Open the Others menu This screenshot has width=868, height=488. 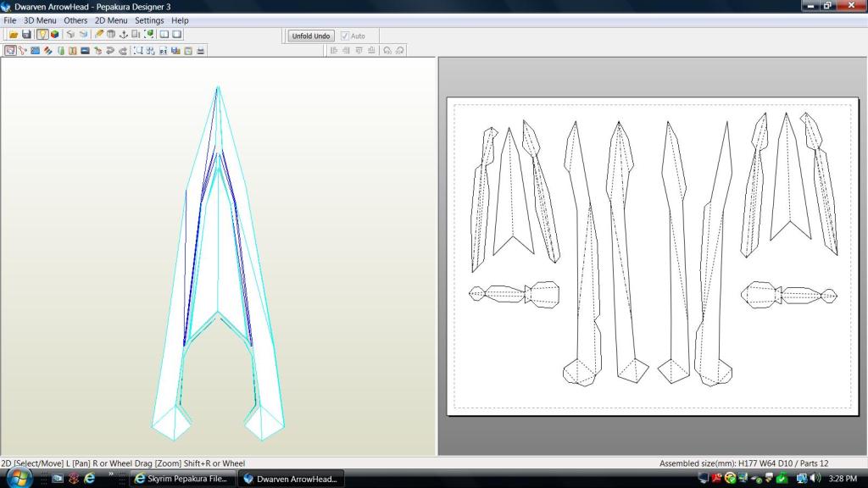click(75, 20)
